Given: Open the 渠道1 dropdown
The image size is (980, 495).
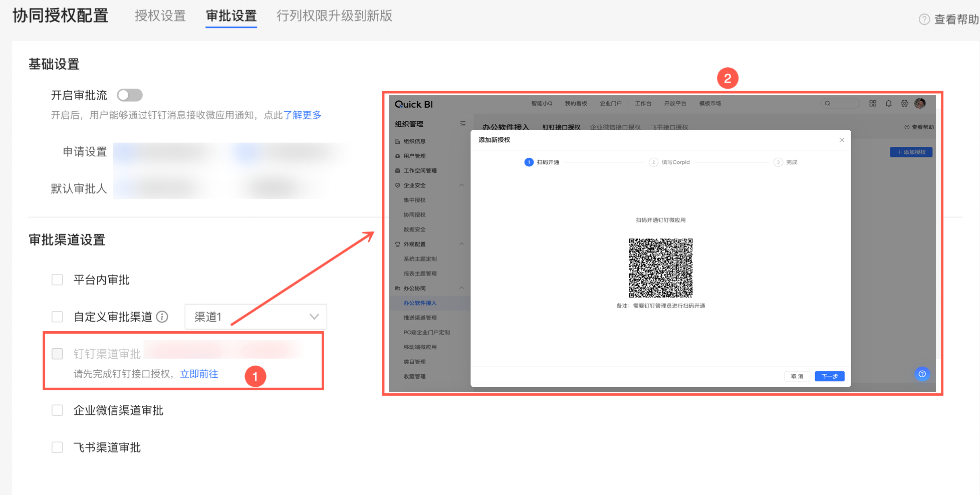Looking at the screenshot, I should pyautogui.click(x=256, y=317).
